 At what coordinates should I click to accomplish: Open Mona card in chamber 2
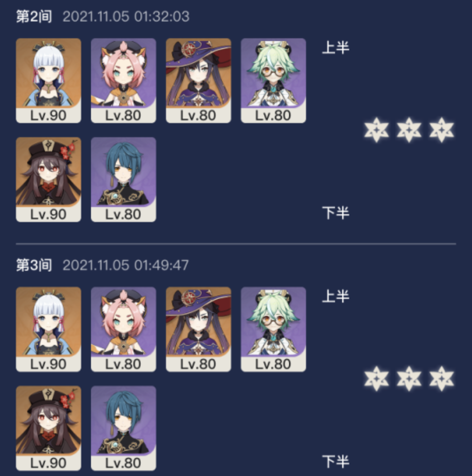198,81
